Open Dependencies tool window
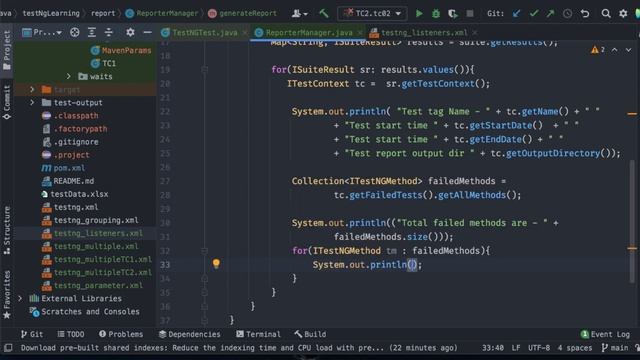Image resolution: width=640 pixels, height=360 pixels. click(189, 334)
